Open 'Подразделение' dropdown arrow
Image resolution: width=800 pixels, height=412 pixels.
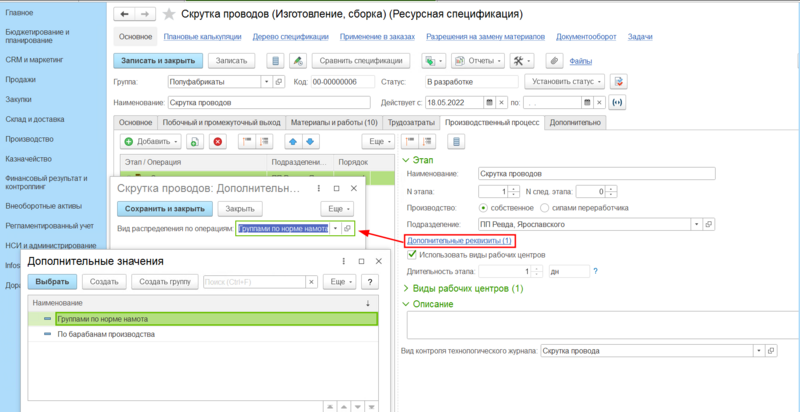697,224
